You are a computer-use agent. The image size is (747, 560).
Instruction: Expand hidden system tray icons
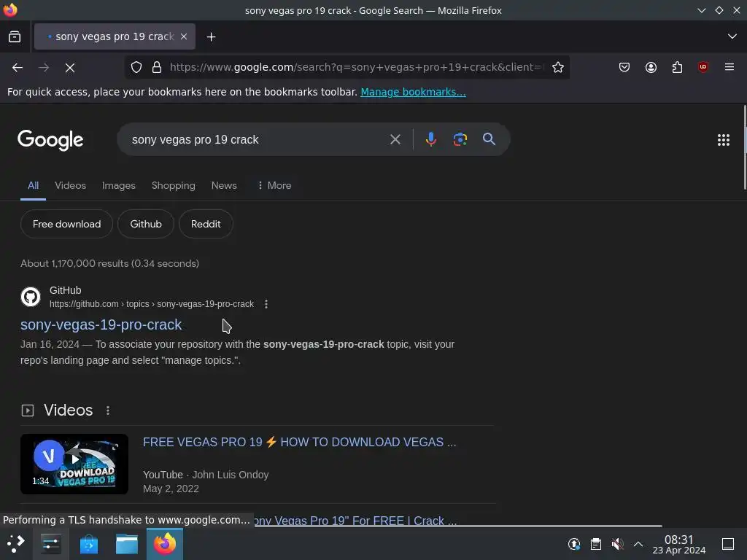click(638, 544)
